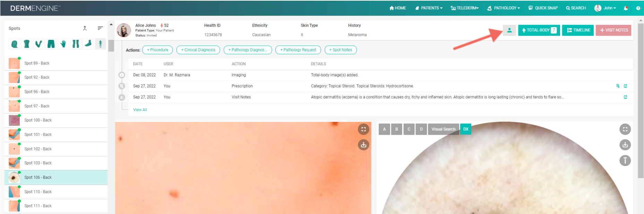The width and height of the screenshot is (644, 214).
Task: Go to Home in top navigation
Action: pyautogui.click(x=397, y=8)
